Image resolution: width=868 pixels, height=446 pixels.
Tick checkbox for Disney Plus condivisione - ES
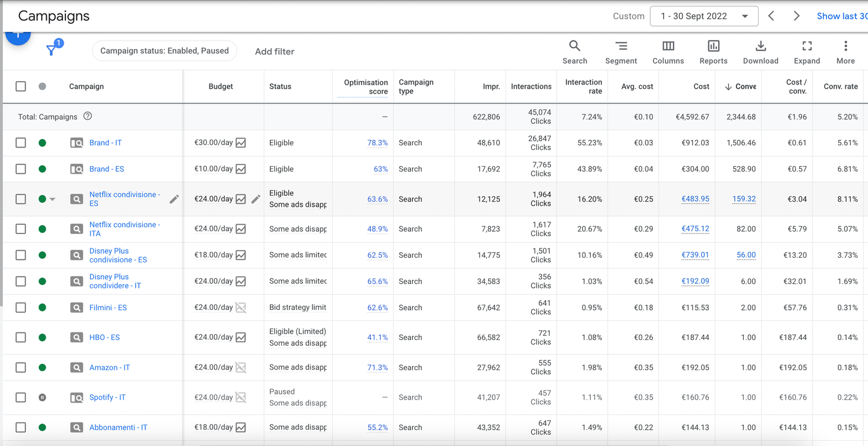pyautogui.click(x=21, y=255)
